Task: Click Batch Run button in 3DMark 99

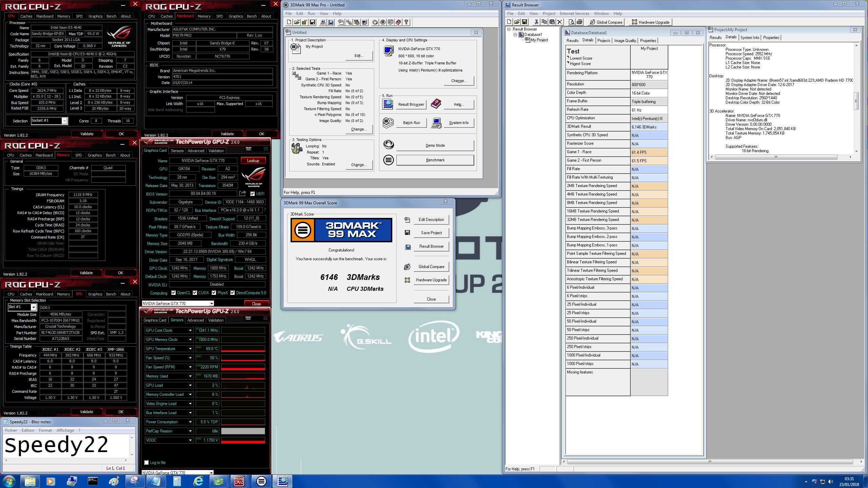Action: coord(411,123)
